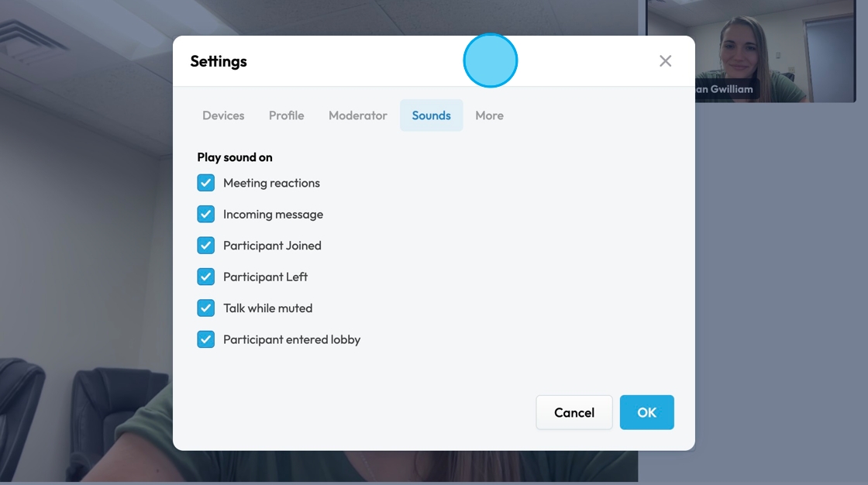Toggle Participant Joined sound checkbox
Viewport: 868px width, 485px height.
(x=206, y=246)
